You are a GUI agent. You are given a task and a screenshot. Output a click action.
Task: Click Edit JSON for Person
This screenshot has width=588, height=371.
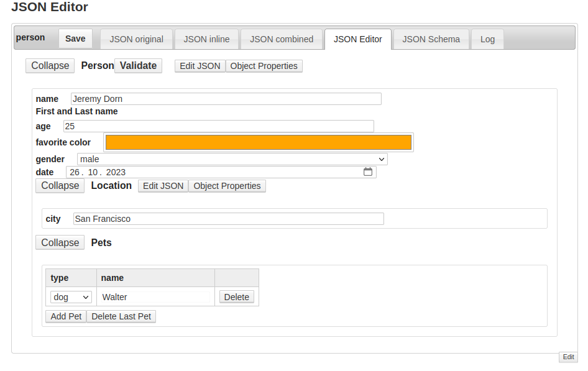(x=200, y=66)
